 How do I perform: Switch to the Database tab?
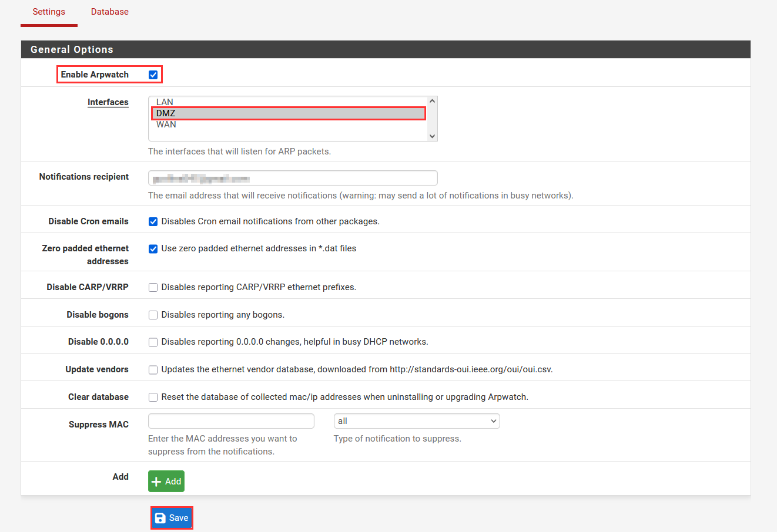pos(110,12)
